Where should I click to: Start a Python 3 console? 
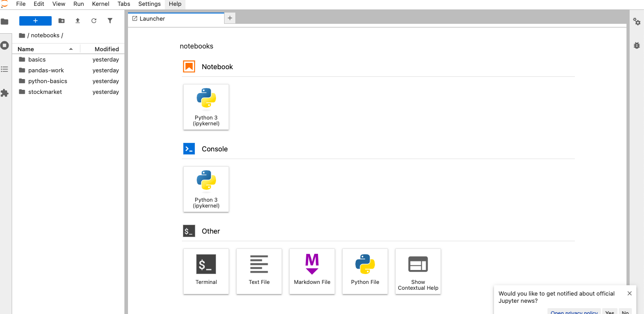tap(206, 189)
